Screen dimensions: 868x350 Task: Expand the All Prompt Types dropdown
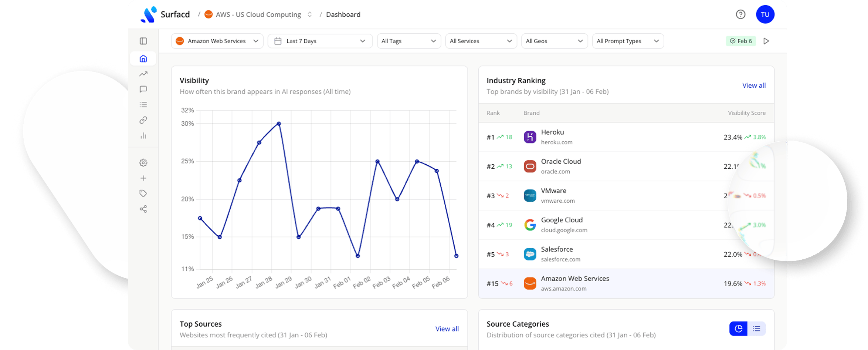point(628,41)
